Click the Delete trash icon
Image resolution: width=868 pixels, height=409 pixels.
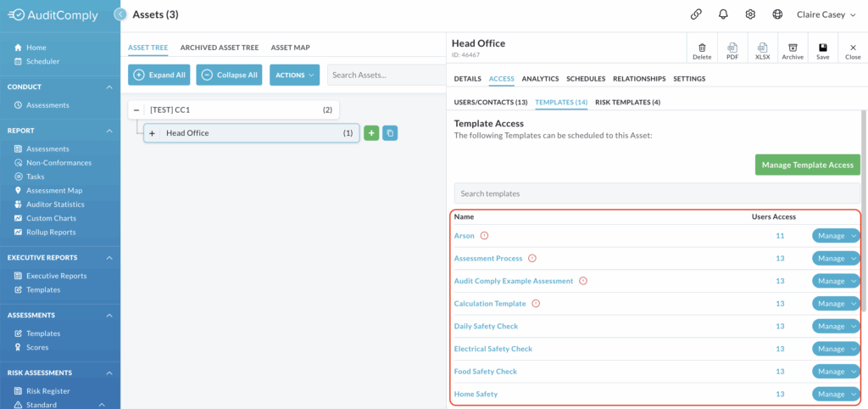click(702, 49)
